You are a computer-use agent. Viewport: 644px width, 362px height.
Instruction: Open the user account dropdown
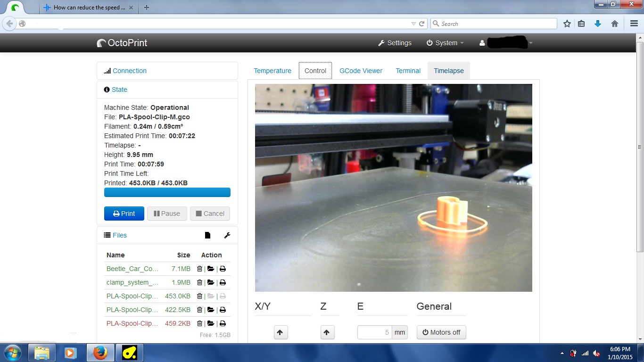[x=505, y=43]
